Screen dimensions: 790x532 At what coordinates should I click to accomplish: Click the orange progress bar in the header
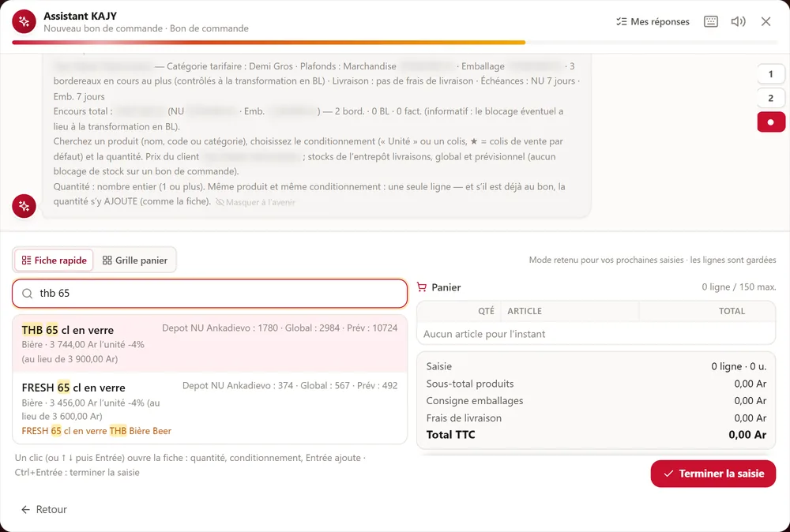coord(269,43)
